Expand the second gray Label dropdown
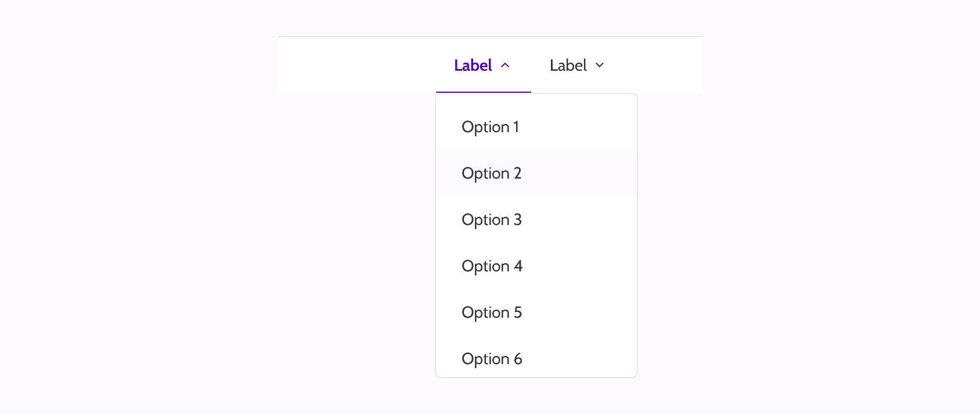 click(x=578, y=66)
